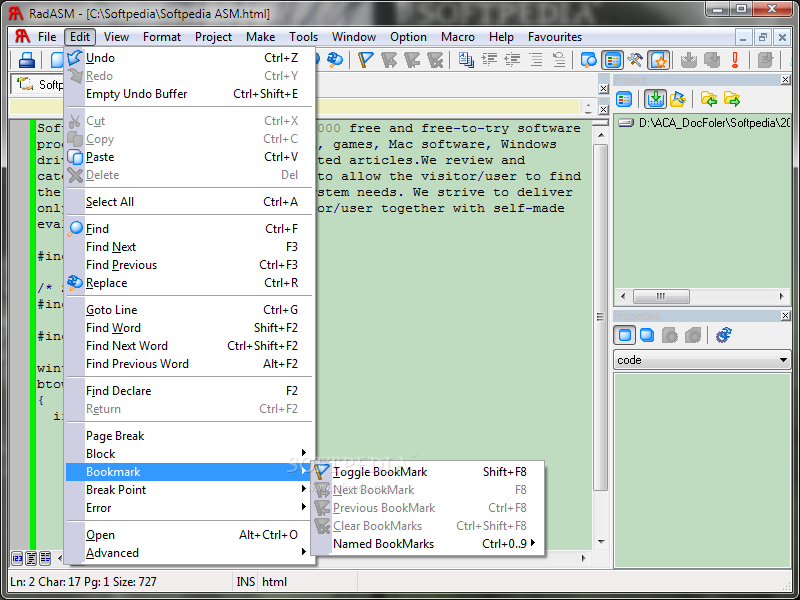Click the Previous Bookmark toolbar icon
Screen dimensions: 800x600
(x=412, y=60)
